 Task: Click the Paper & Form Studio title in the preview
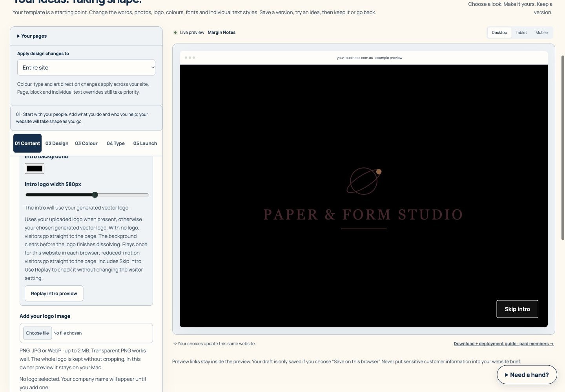tap(363, 215)
